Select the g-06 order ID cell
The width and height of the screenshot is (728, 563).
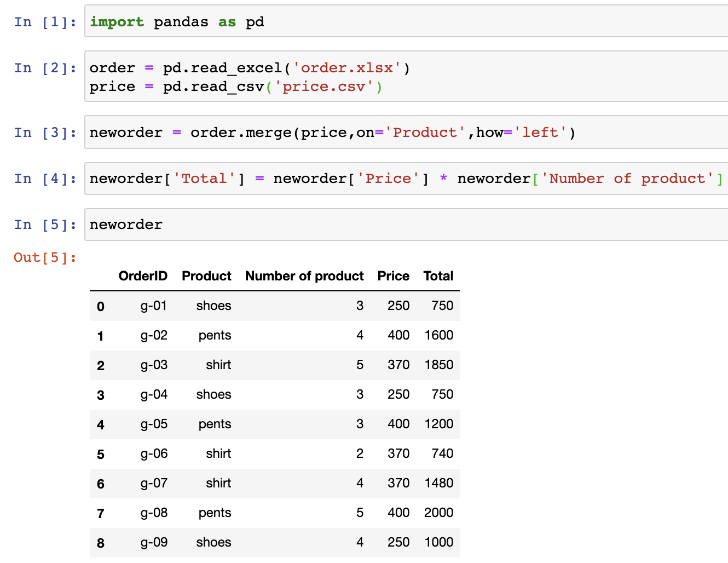pyautogui.click(x=154, y=453)
